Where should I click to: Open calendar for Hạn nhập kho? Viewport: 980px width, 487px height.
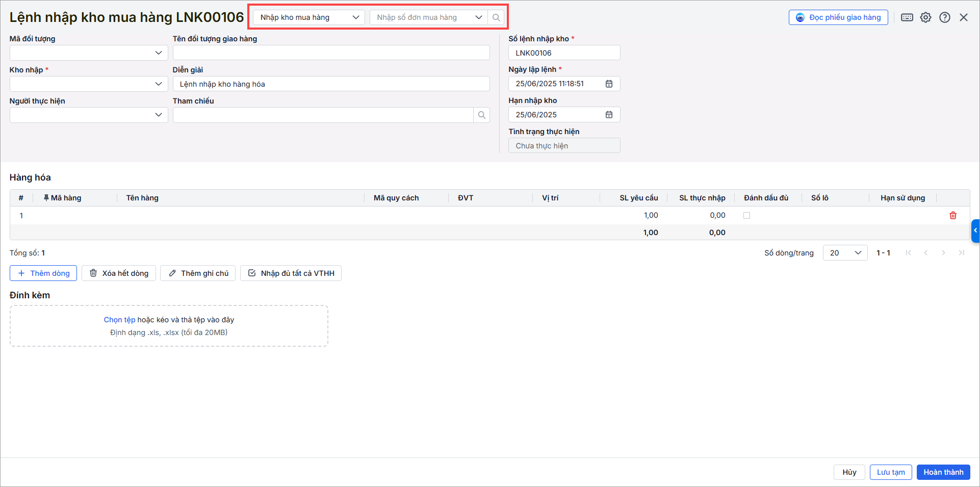click(x=609, y=115)
